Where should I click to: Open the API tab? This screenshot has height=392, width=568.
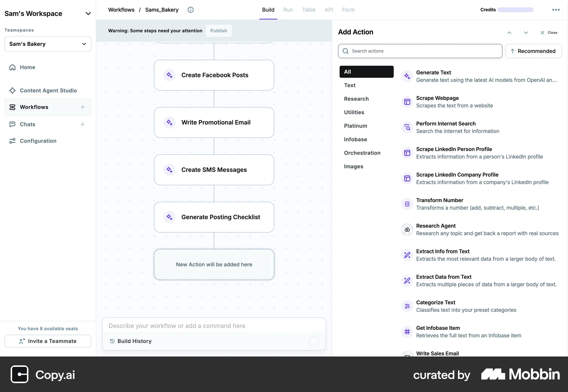tap(329, 9)
